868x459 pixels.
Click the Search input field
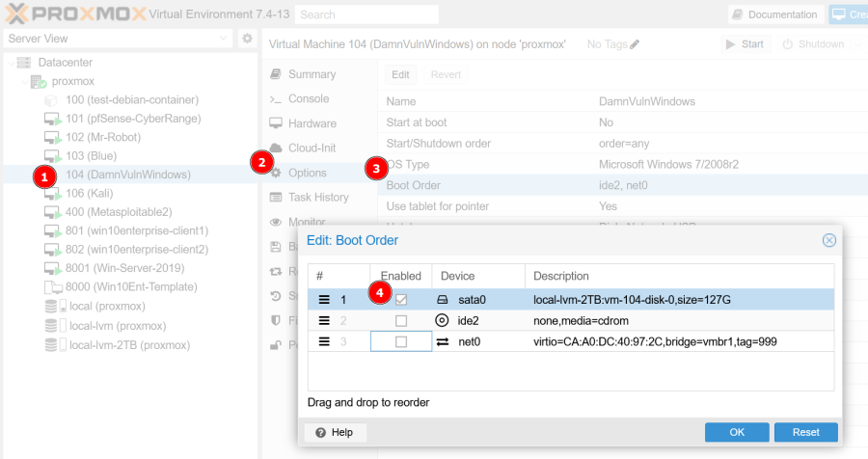coord(366,14)
